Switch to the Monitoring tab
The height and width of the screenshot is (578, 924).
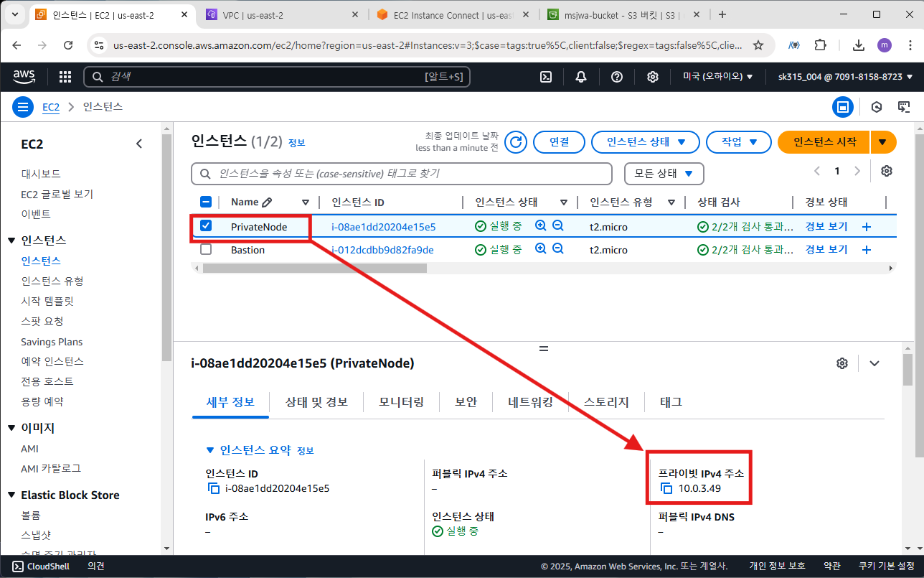tap(402, 402)
